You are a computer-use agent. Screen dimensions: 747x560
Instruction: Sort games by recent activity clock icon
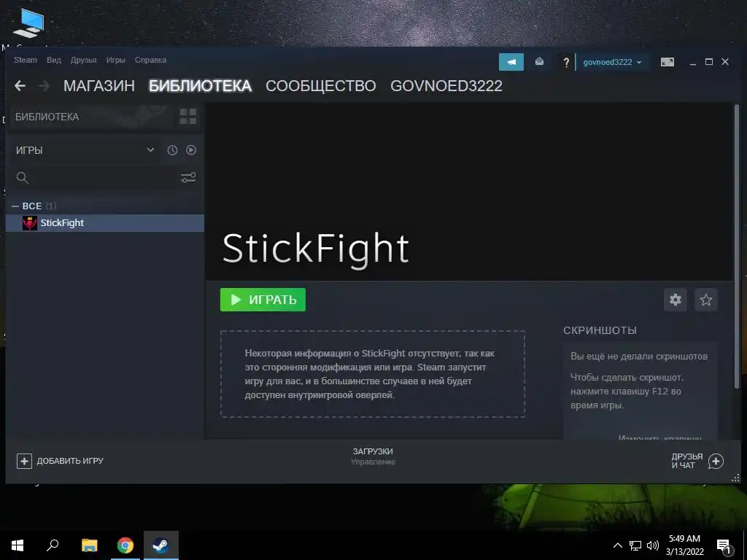point(172,150)
